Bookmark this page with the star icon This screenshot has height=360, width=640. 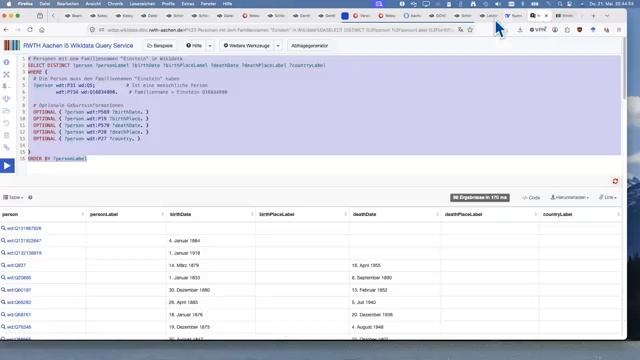470,30
